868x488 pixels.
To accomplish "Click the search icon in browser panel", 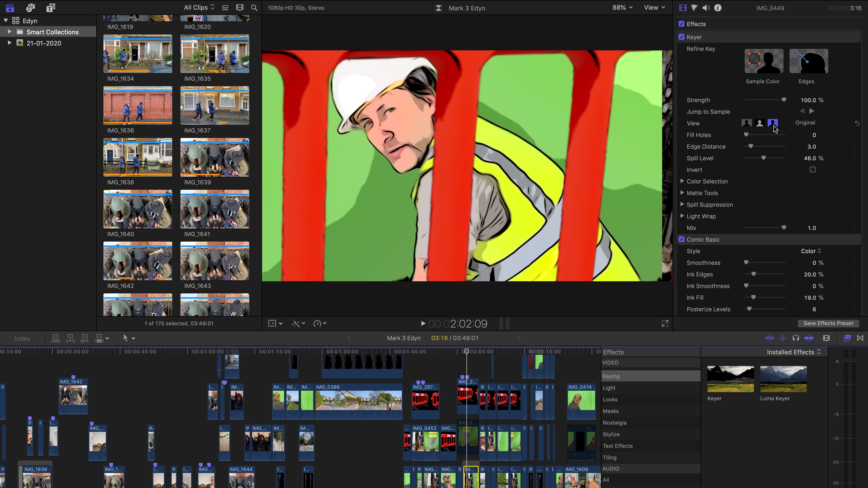I will [x=254, y=8].
